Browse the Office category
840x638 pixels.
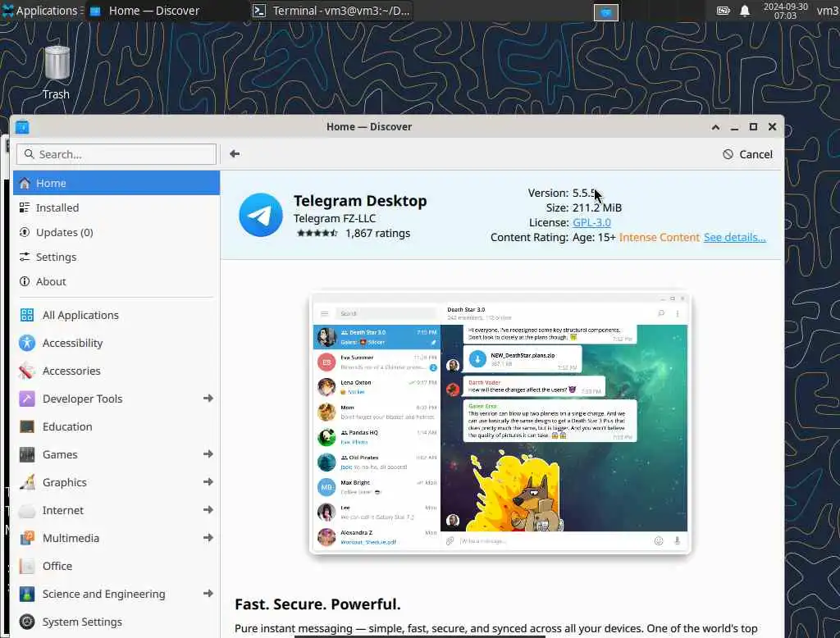[116, 566]
